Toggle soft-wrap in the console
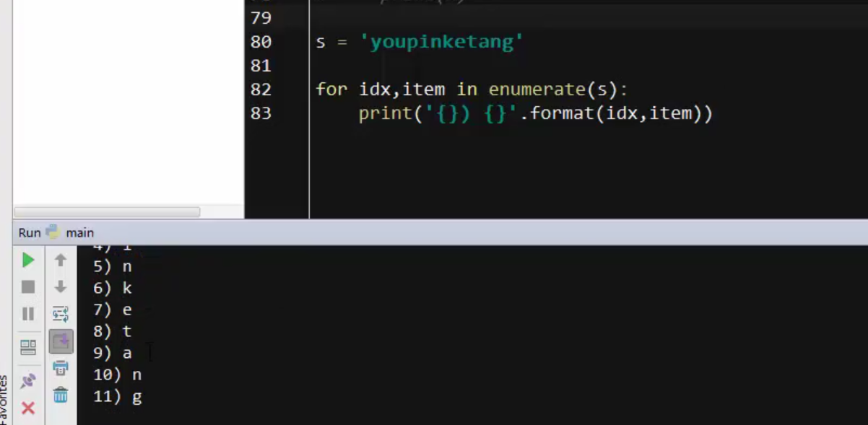The height and width of the screenshot is (425, 868). click(61, 314)
